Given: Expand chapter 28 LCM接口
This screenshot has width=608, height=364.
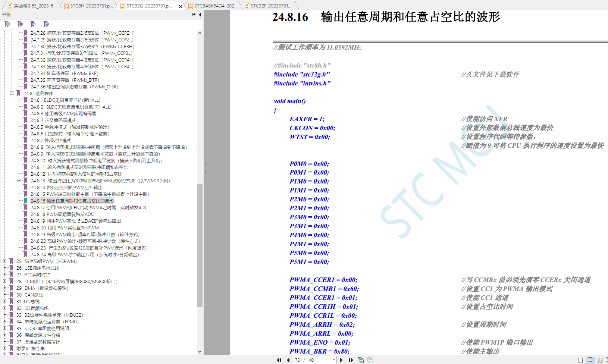Looking at the screenshot, I should (4, 281).
